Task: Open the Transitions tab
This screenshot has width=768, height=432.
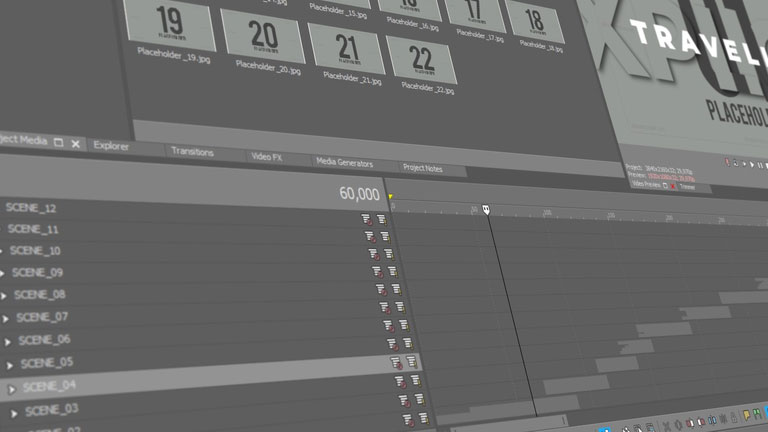Action: 192,152
